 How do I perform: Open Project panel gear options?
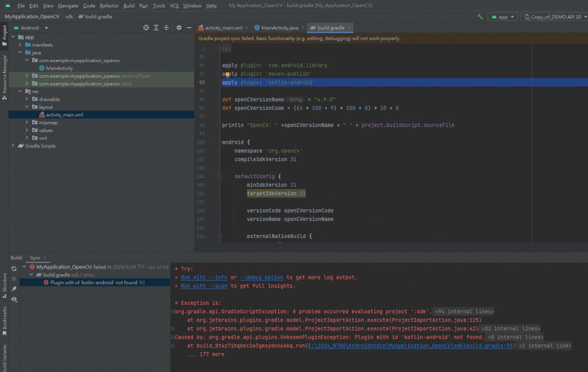tap(179, 28)
